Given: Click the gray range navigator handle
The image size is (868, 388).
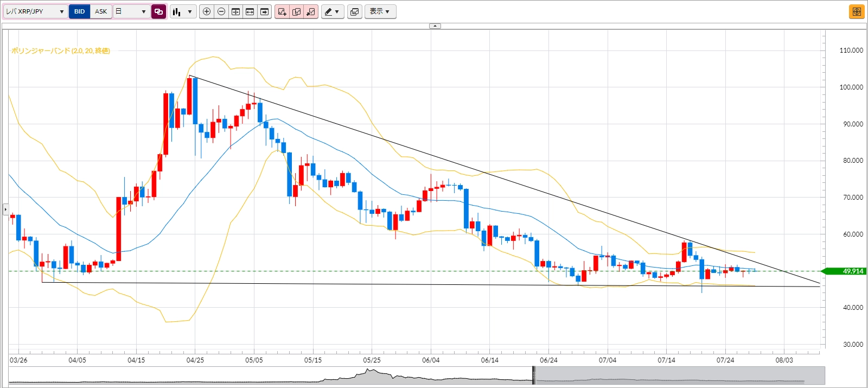Looking at the screenshot, I should (x=534, y=376).
